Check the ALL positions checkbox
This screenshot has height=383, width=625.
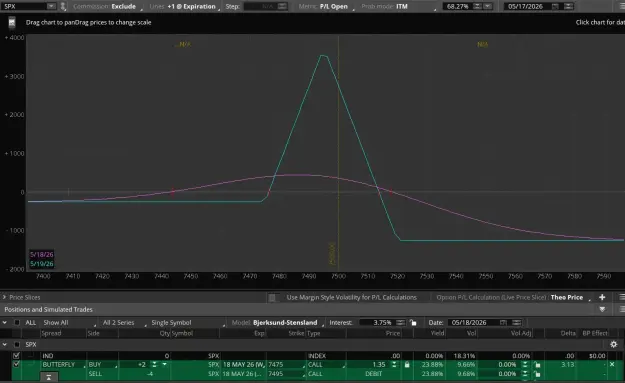(x=17, y=322)
